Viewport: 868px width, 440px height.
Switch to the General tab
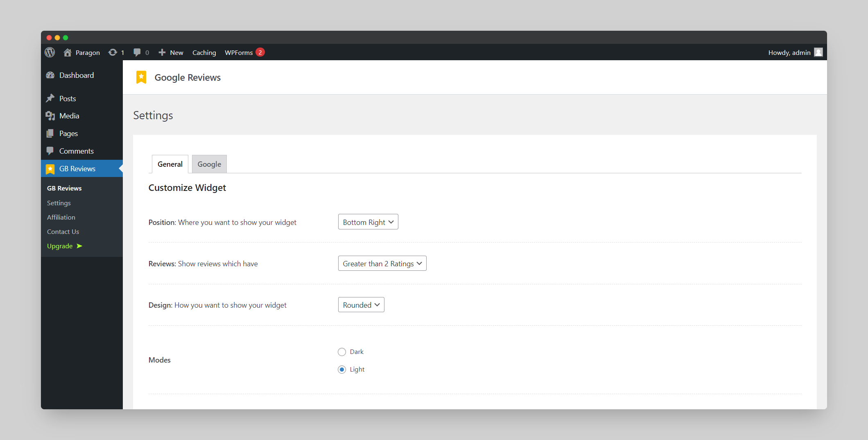pyautogui.click(x=170, y=164)
